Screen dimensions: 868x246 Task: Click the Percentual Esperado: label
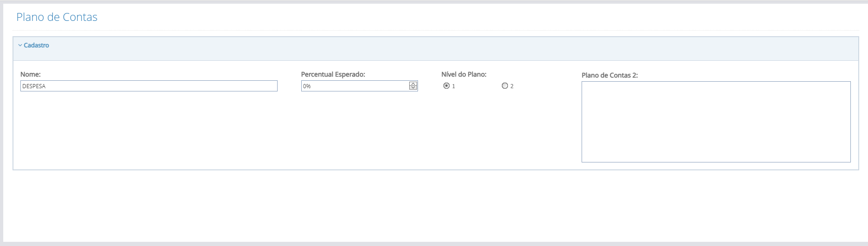(333, 74)
